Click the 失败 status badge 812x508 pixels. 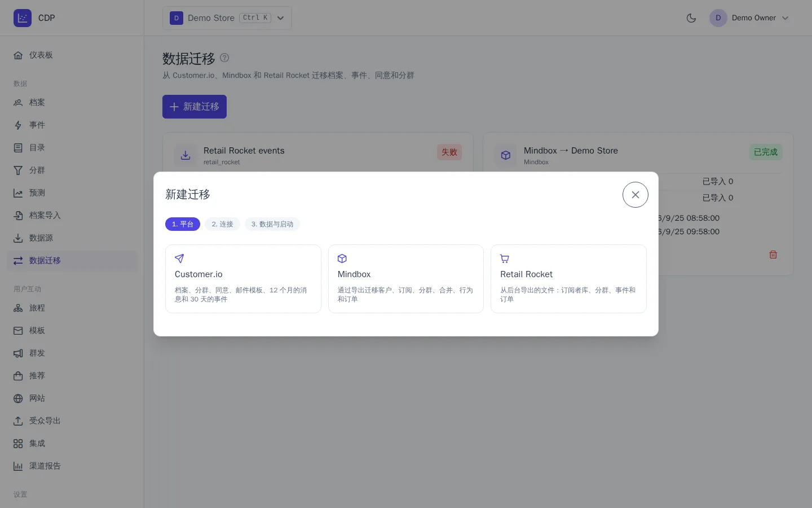[x=449, y=152]
